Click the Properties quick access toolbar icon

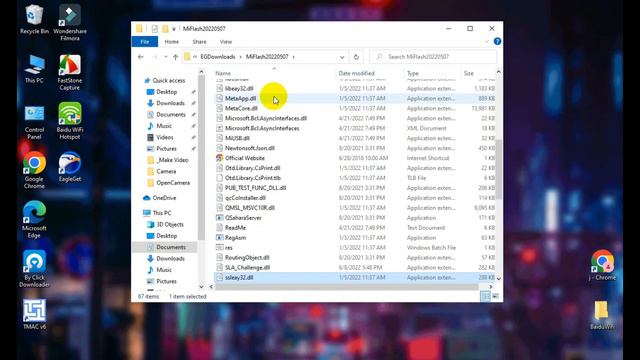(154, 29)
